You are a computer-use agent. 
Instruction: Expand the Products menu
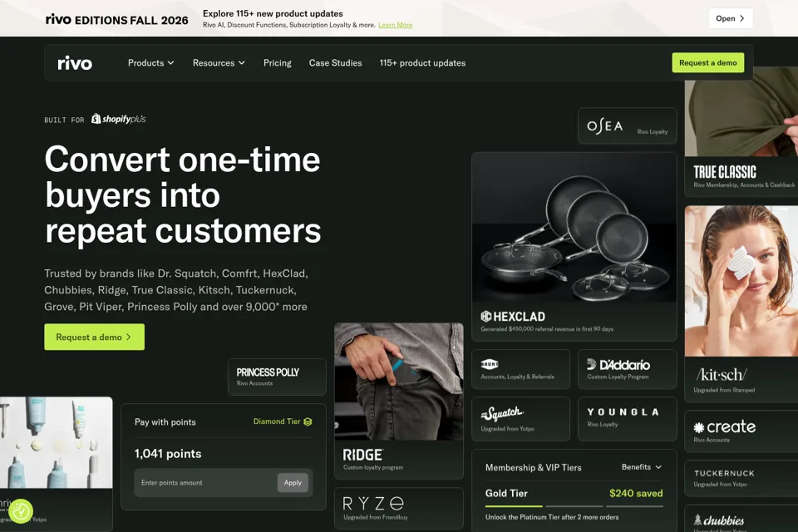pos(150,62)
